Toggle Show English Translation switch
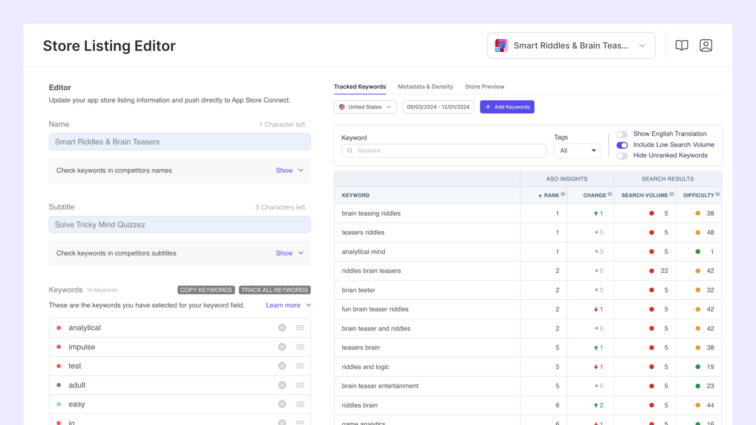Screen dimensions: 756x425 (x=622, y=134)
